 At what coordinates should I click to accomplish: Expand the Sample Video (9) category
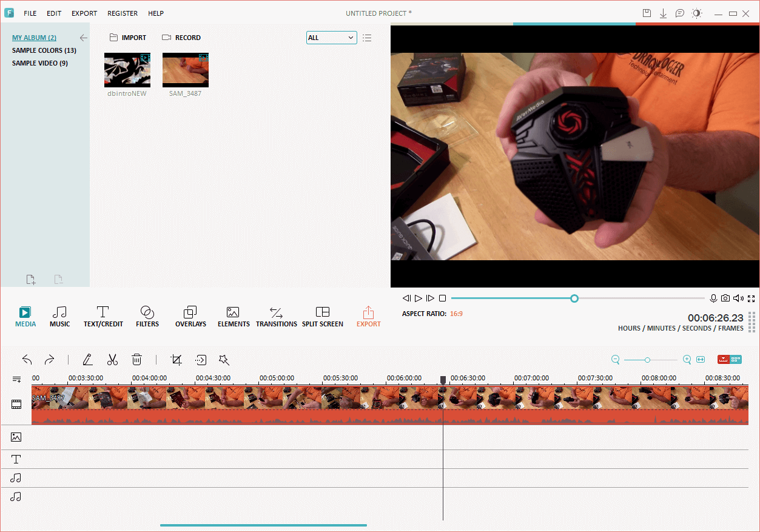39,63
